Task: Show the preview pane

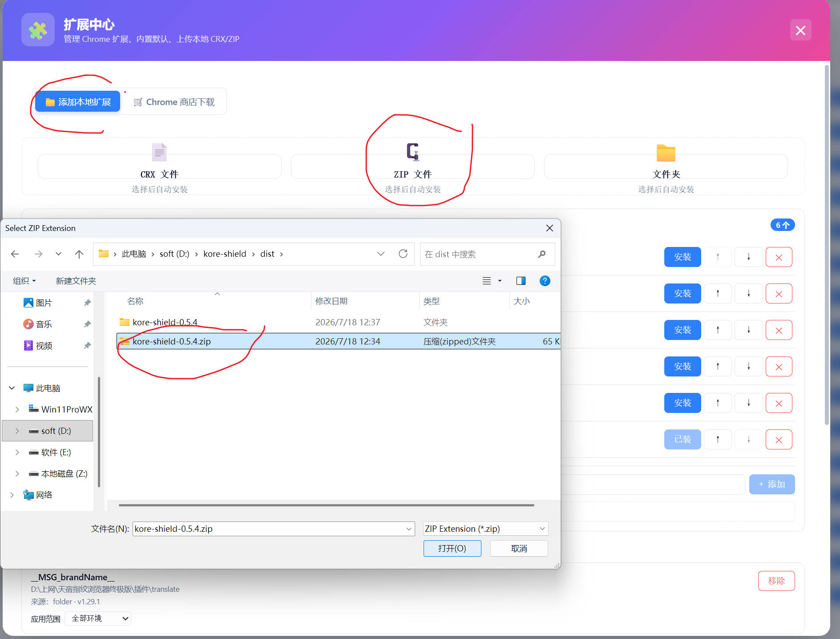Action: (521, 281)
